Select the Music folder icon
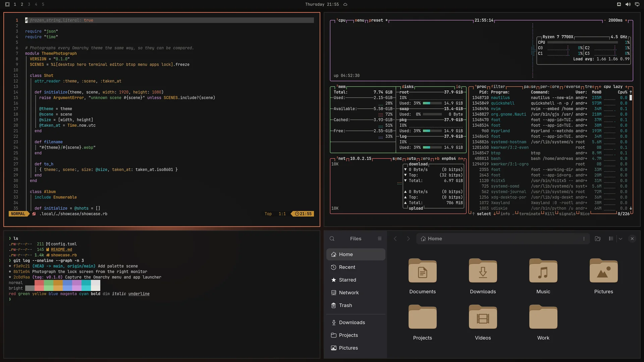The height and width of the screenshot is (362, 644). 543,270
